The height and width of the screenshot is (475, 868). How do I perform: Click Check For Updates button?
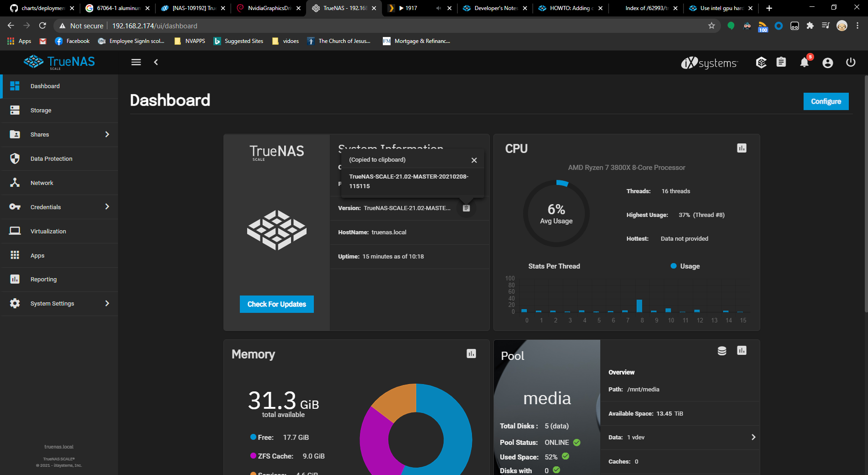[277, 304]
